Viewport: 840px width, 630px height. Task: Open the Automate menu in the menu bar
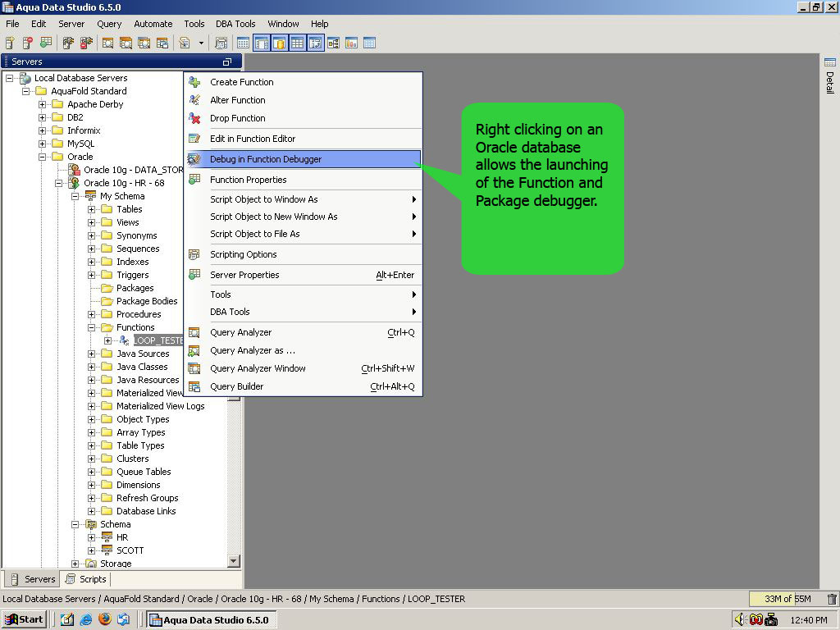(x=153, y=24)
